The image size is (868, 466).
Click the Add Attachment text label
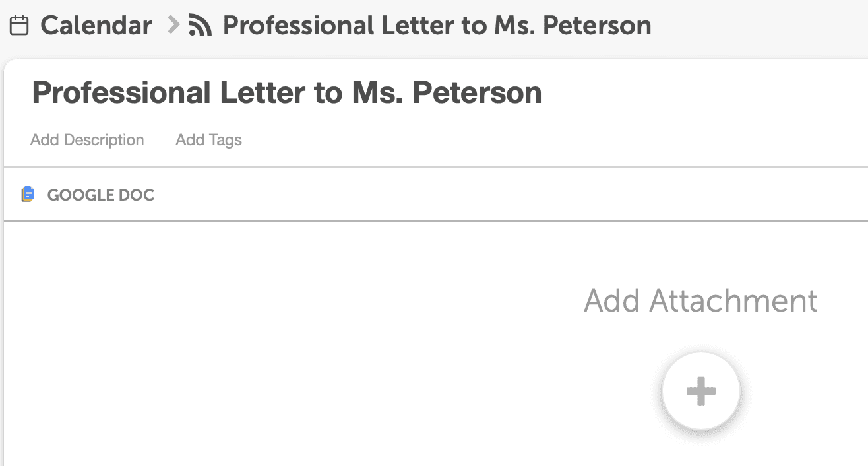[x=700, y=301]
